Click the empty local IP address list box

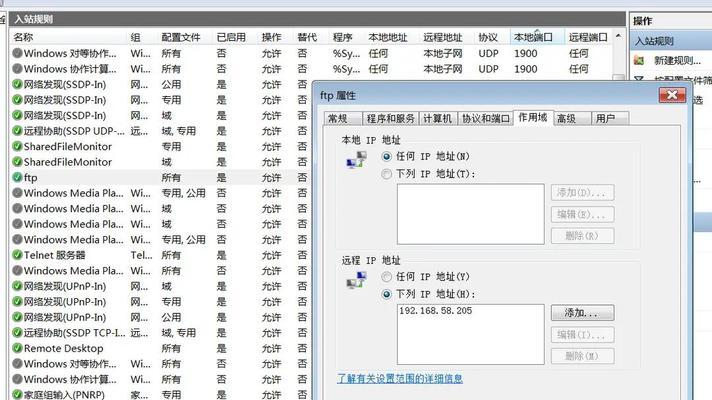(470, 214)
